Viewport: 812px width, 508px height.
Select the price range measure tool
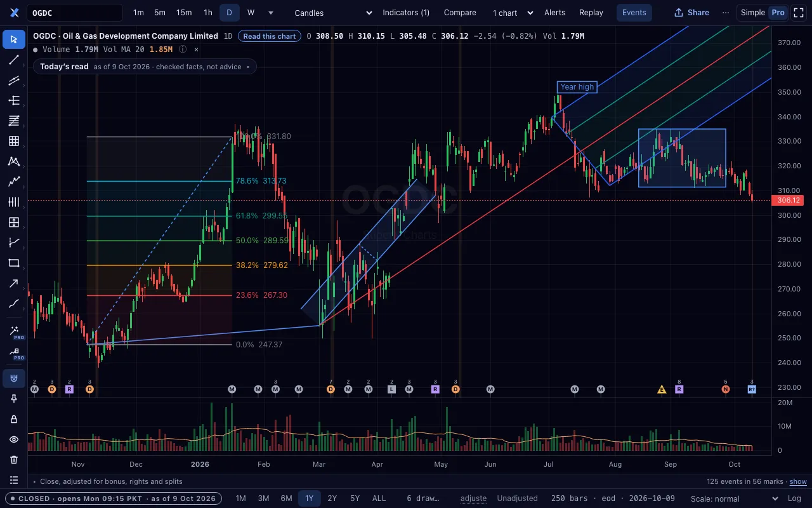click(14, 222)
